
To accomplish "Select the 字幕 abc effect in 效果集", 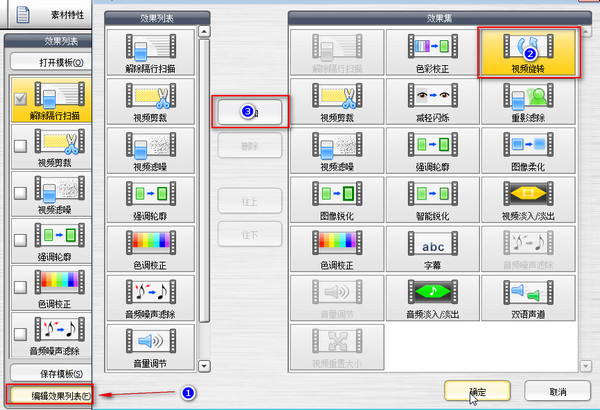I will [x=432, y=249].
